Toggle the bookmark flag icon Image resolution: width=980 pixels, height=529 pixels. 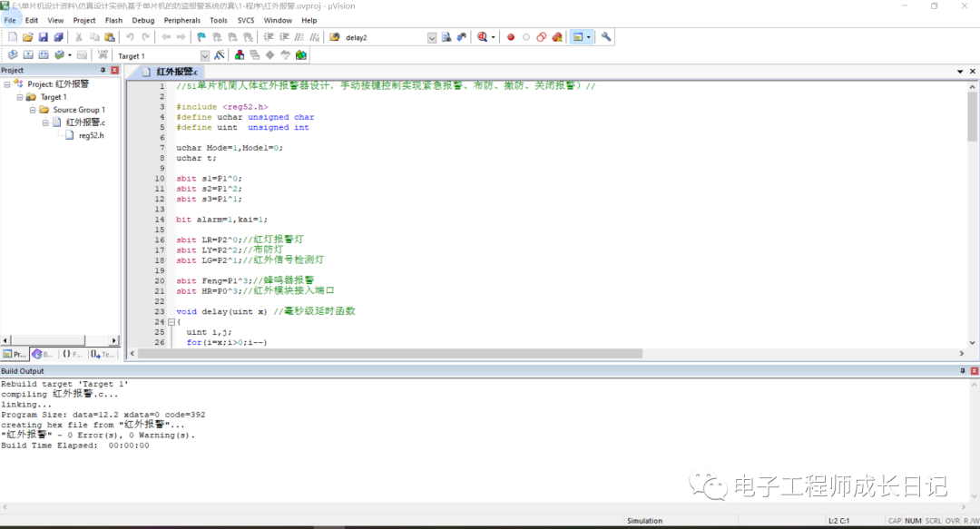201,37
